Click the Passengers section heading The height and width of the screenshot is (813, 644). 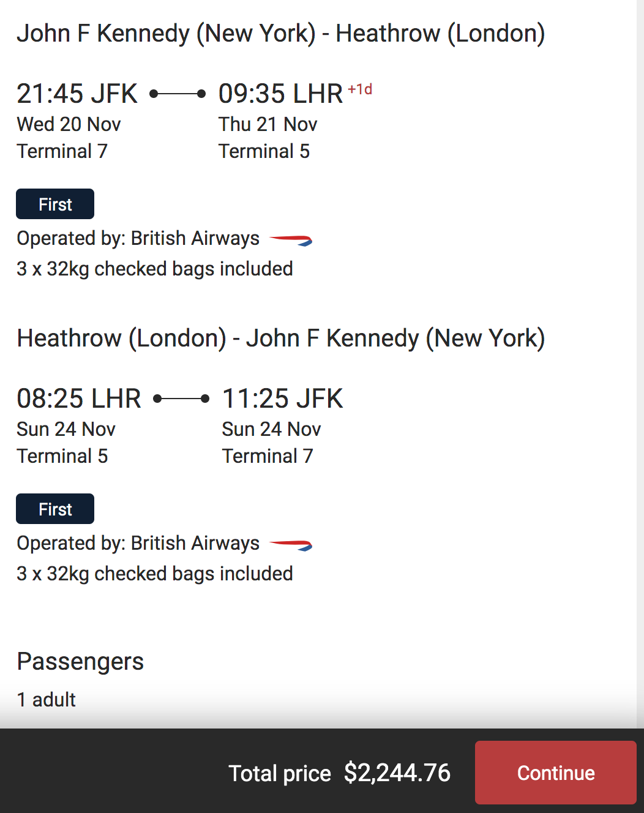pyautogui.click(x=80, y=661)
